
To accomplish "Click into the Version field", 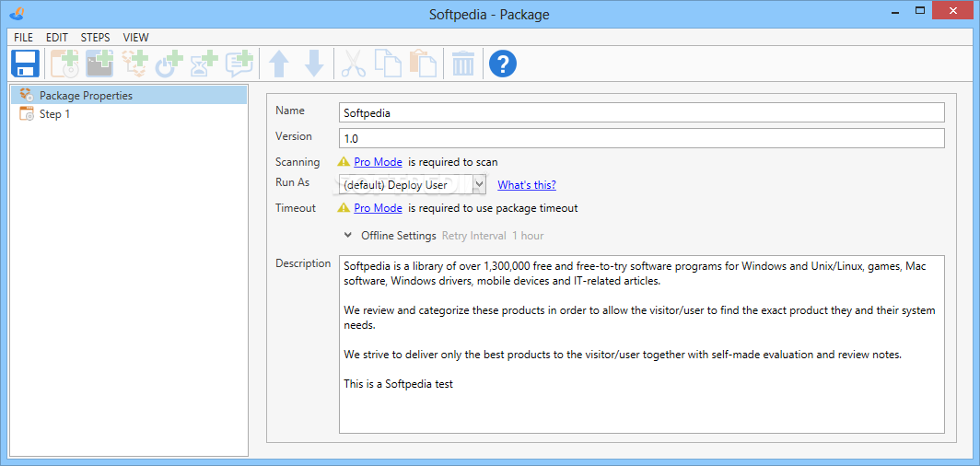I will [641, 138].
